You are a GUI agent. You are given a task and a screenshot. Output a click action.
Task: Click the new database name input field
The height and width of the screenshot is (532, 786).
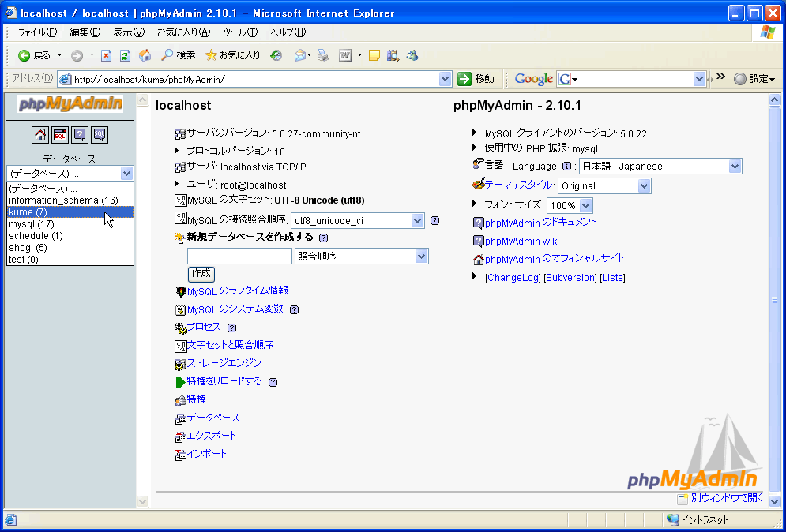[x=239, y=257]
